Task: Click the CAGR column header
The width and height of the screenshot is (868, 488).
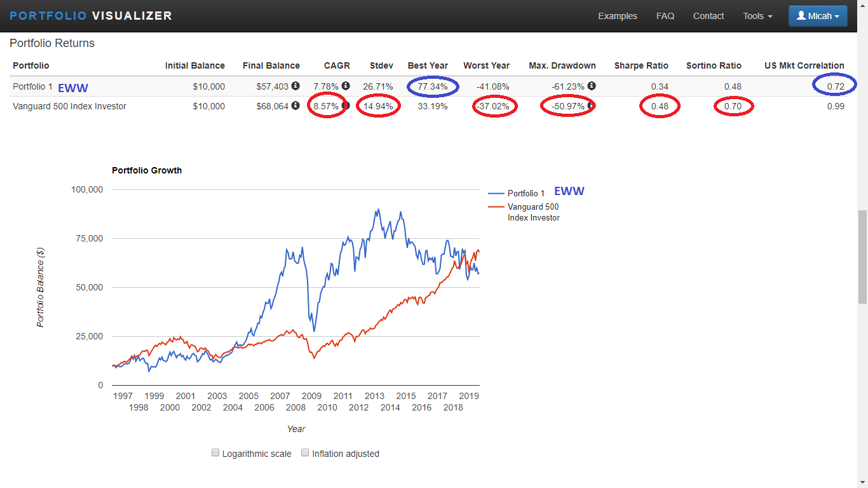Action: (x=337, y=65)
